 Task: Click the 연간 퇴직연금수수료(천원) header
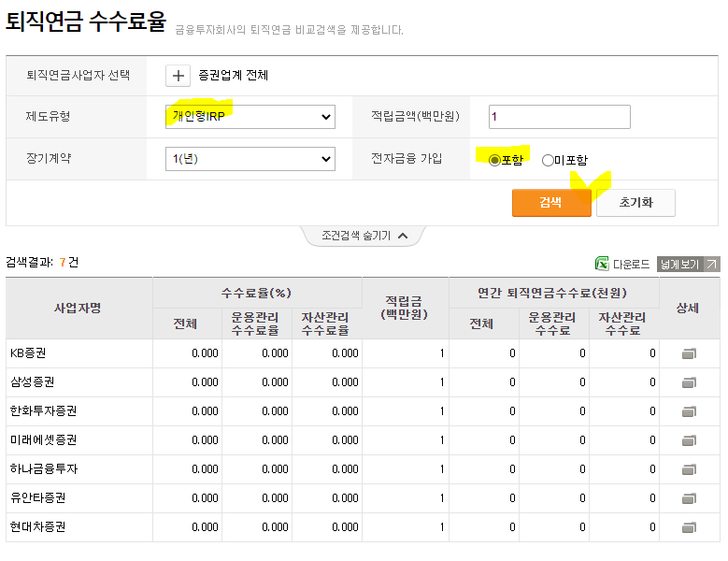pyautogui.click(x=553, y=293)
